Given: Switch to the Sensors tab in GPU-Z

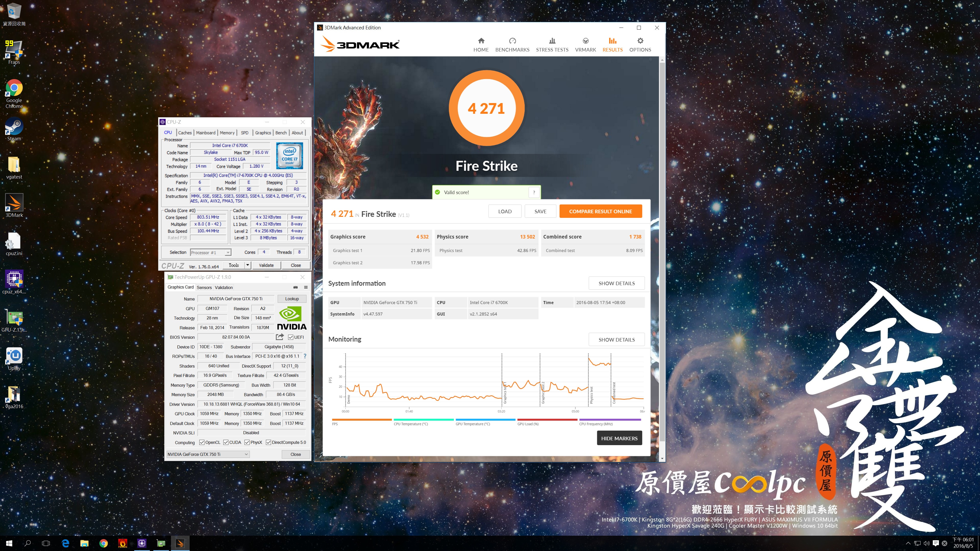Looking at the screenshot, I should pyautogui.click(x=204, y=287).
